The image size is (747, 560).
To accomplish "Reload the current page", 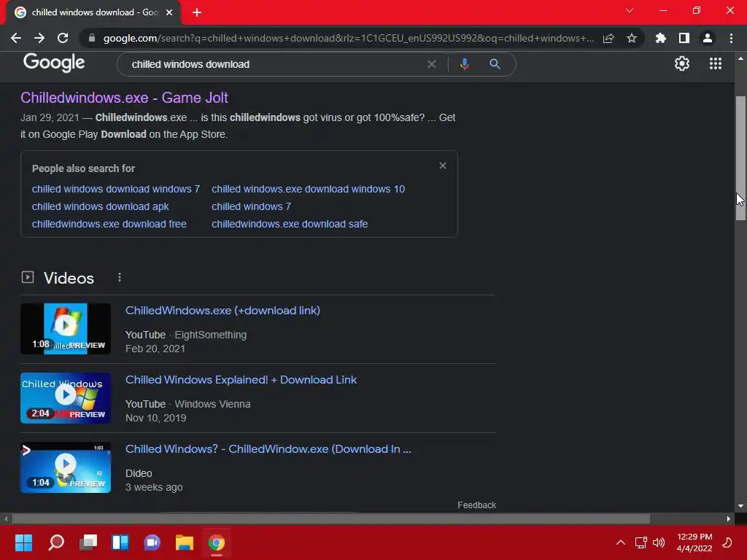I will (63, 38).
